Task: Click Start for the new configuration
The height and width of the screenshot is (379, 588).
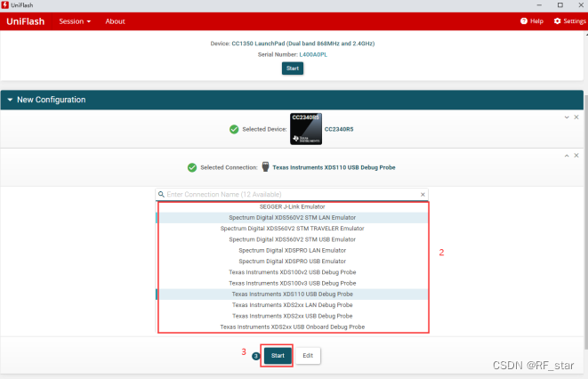Action: (x=278, y=355)
